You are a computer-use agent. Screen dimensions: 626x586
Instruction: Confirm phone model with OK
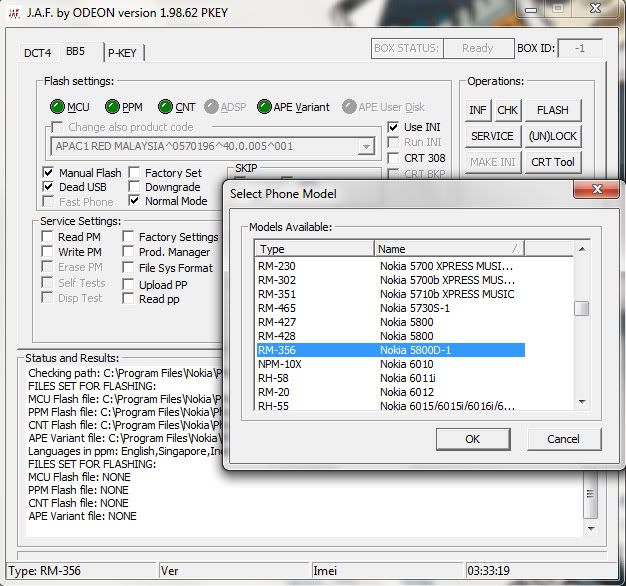pos(473,439)
